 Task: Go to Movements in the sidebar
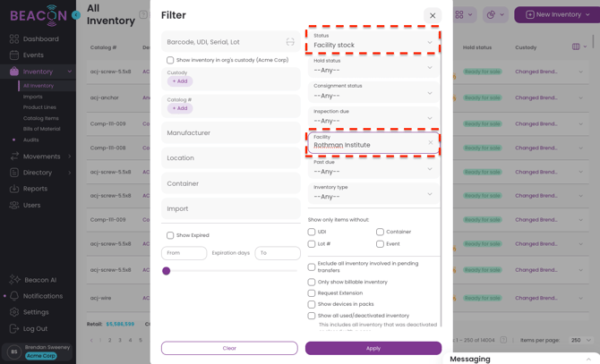click(x=41, y=157)
